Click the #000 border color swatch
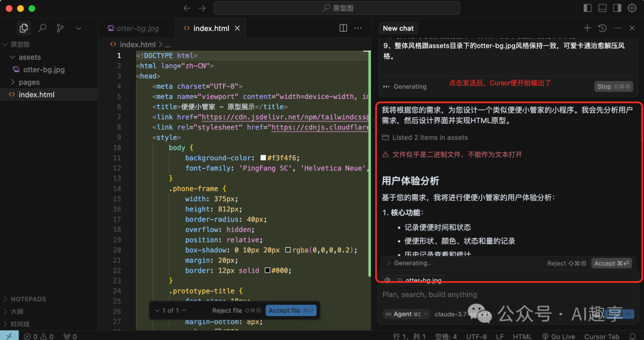 (x=267, y=271)
